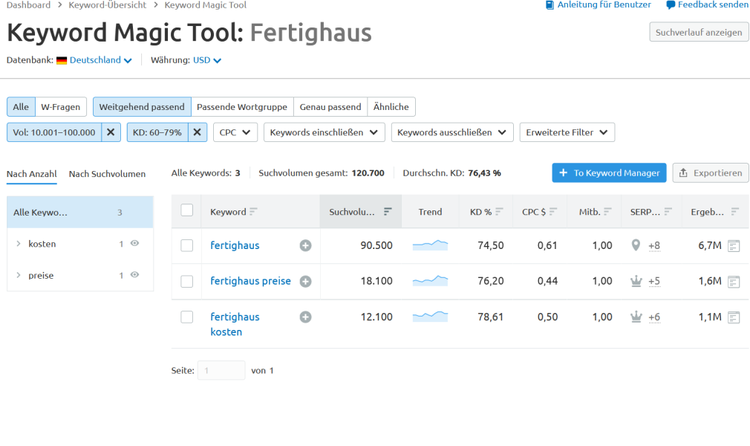Screen dimensions: 750x446
Task: Expand the preise keyword group
Action: pyautogui.click(x=18, y=275)
